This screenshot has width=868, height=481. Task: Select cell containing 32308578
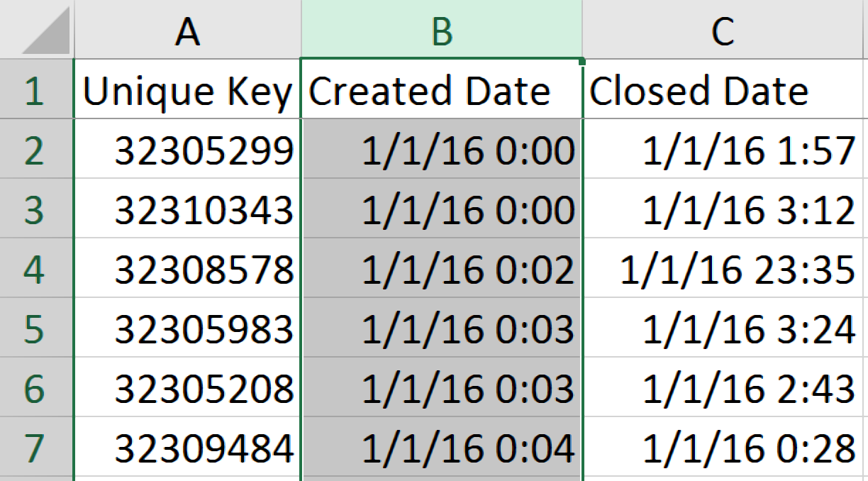[187, 268]
